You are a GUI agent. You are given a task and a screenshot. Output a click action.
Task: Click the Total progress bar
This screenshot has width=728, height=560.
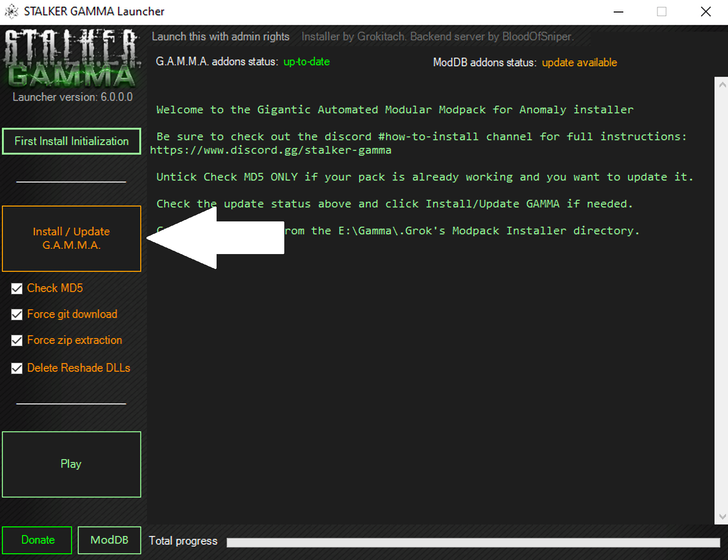point(473,542)
